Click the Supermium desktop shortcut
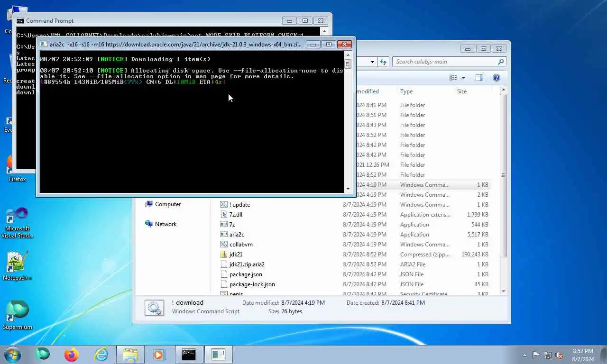This screenshot has width=607, height=364. 17,315
